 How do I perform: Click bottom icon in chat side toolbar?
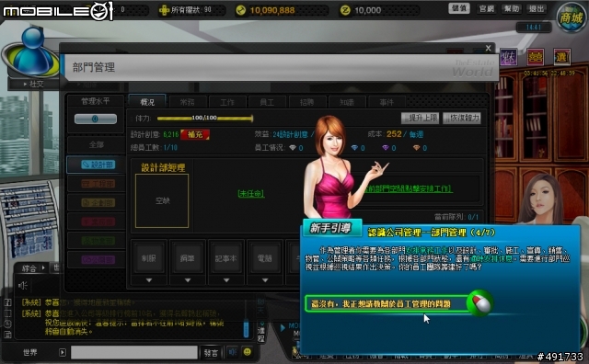(7, 335)
